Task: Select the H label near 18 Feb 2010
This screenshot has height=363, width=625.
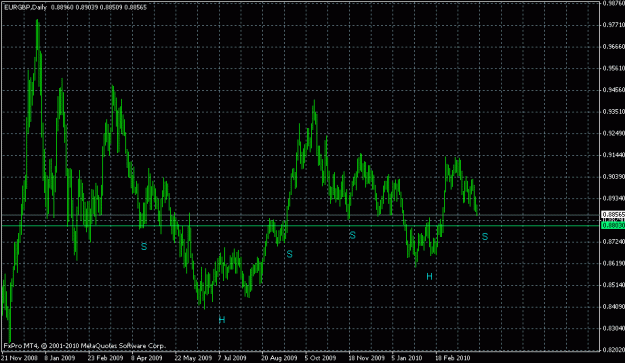Action: 429,276
